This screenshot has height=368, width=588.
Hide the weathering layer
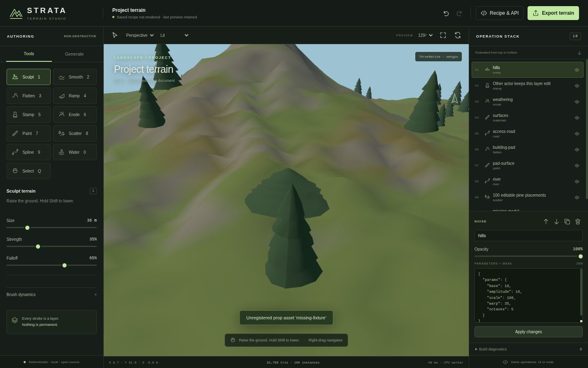(x=577, y=102)
